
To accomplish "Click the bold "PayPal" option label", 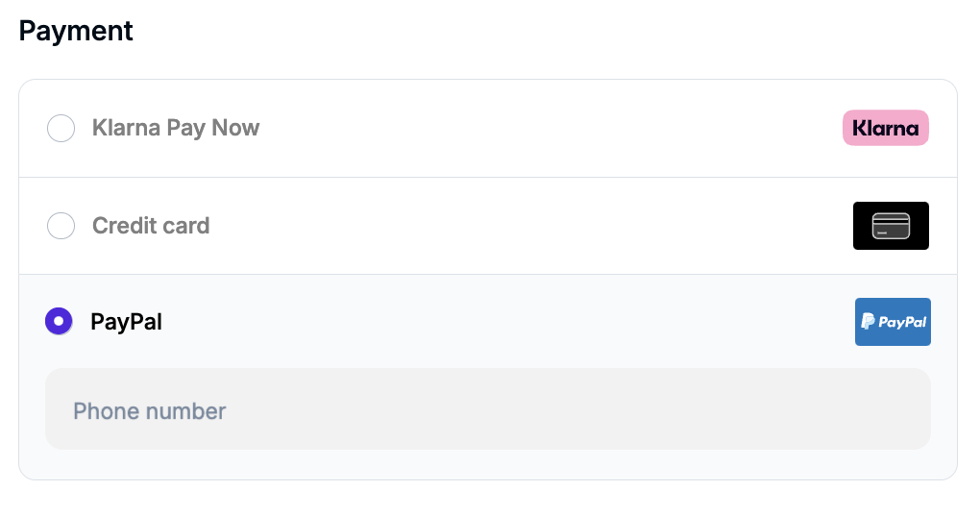I will pyautogui.click(x=126, y=322).
